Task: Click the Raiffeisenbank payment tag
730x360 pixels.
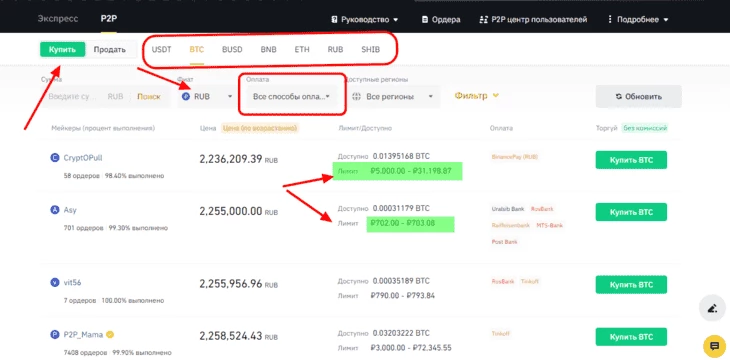Action: (x=511, y=225)
